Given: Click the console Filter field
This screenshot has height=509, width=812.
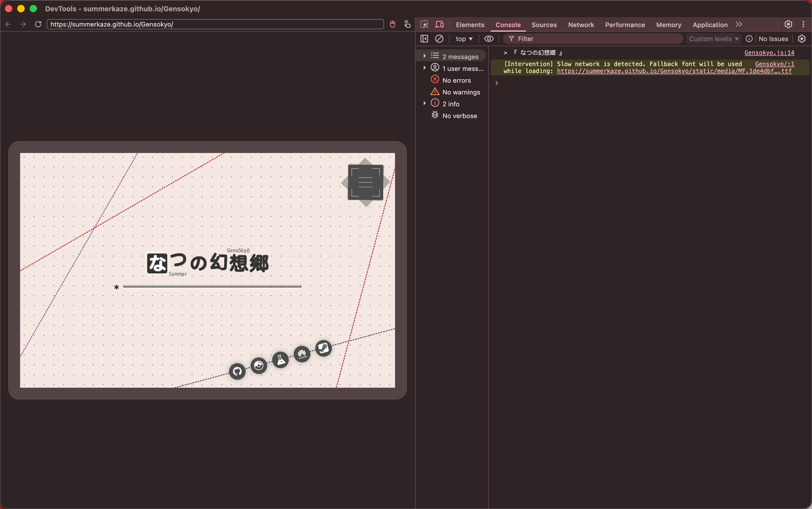Looking at the screenshot, I should [x=593, y=39].
